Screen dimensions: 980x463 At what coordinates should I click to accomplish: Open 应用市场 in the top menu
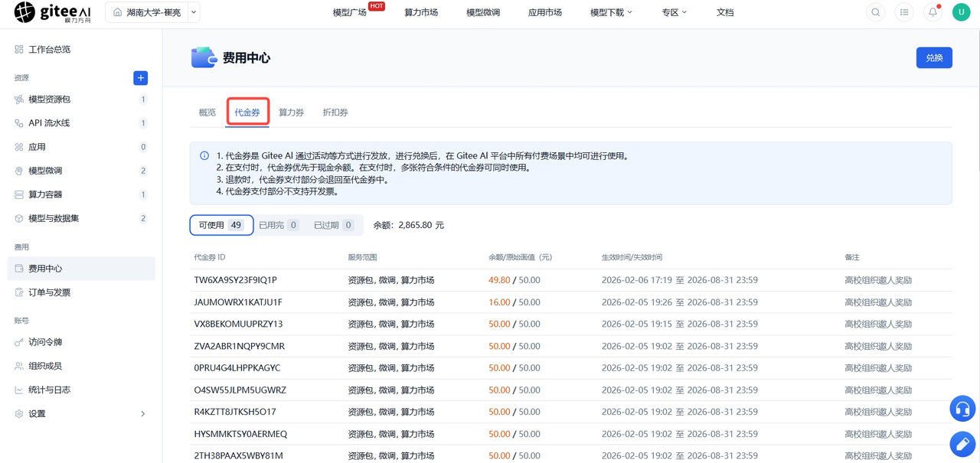[545, 12]
